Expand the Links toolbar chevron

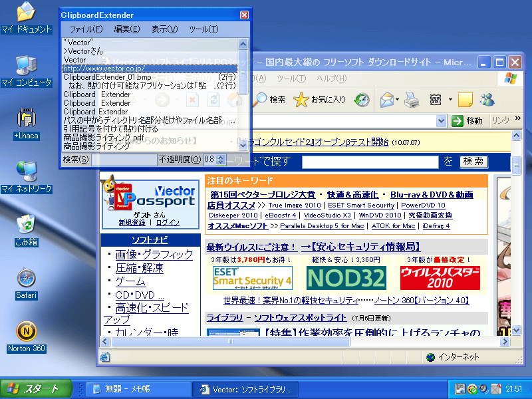coord(518,118)
